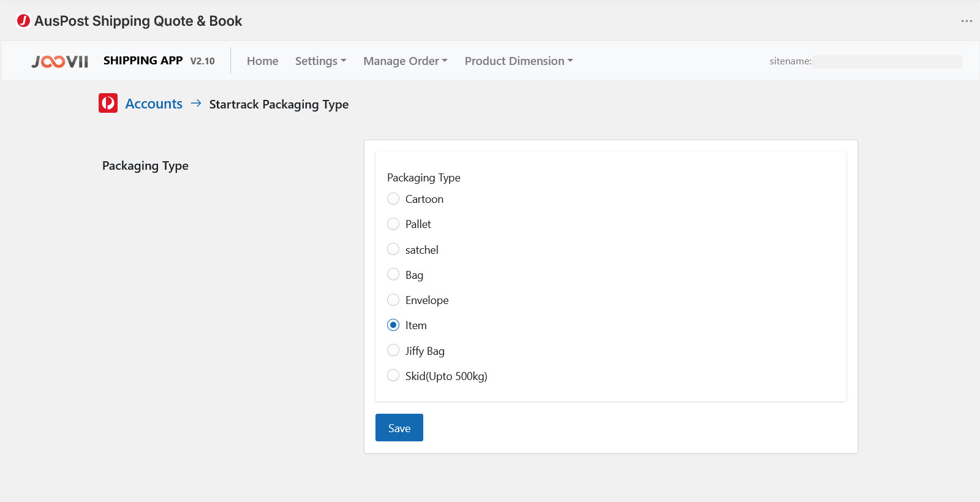Click the breadcrumb arrow after Accounts
Viewport: 980px width, 502px height.
coord(196,104)
